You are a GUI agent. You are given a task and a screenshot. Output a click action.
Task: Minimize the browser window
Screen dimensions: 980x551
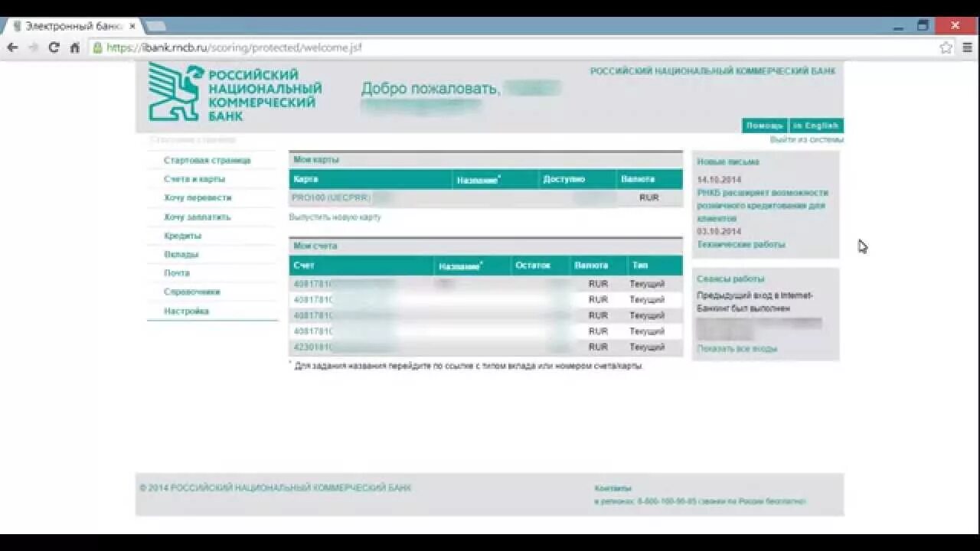pyautogui.click(x=898, y=26)
